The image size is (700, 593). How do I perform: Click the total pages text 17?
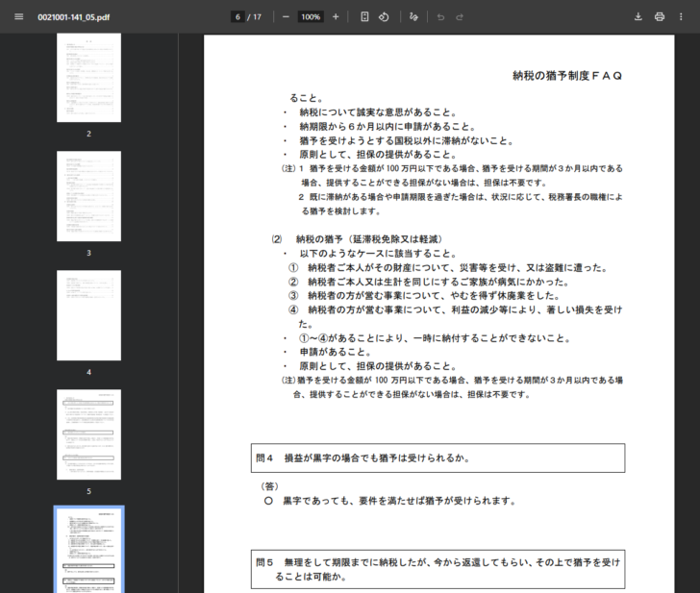(257, 17)
